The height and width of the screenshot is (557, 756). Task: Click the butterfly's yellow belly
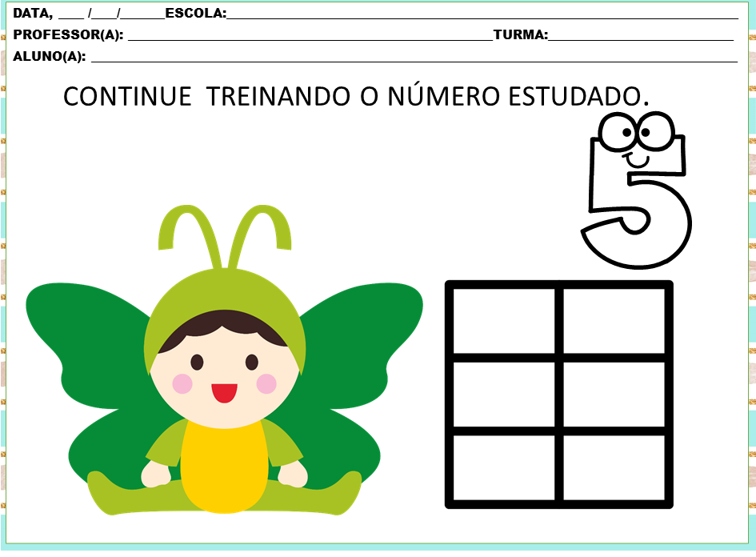click(222, 464)
